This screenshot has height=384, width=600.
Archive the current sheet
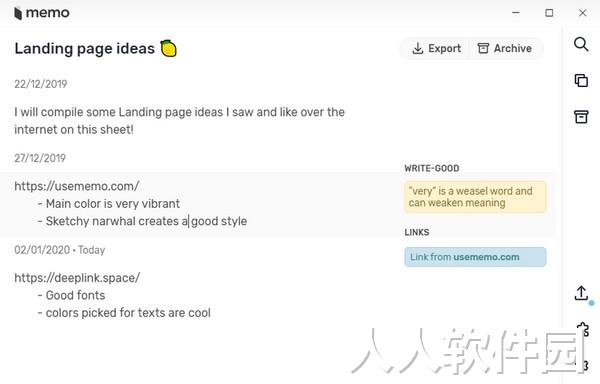coord(504,49)
